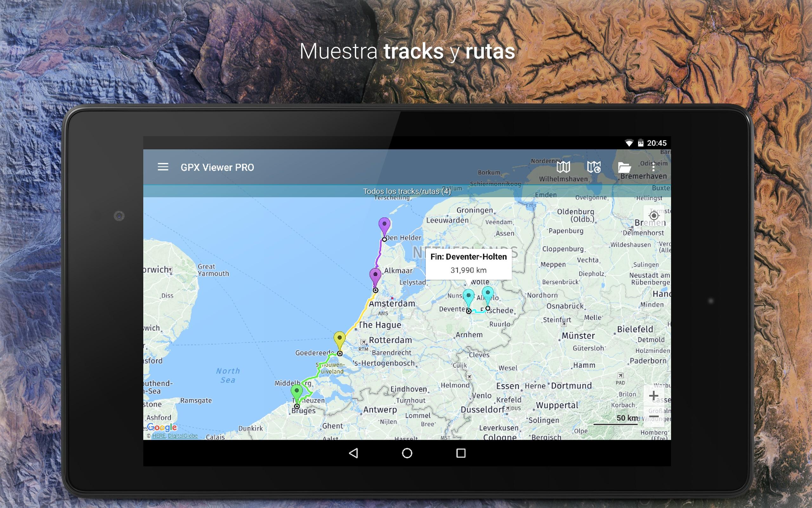Click the Antwerp city label

(x=380, y=410)
